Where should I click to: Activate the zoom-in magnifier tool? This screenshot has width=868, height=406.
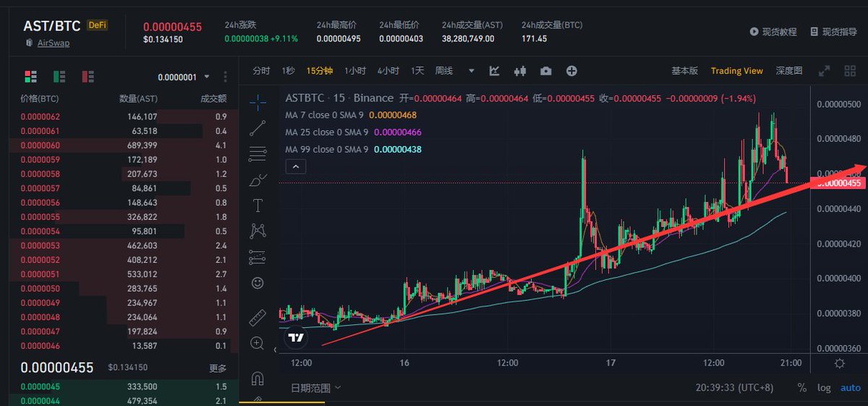pyautogui.click(x=258, y=343)
